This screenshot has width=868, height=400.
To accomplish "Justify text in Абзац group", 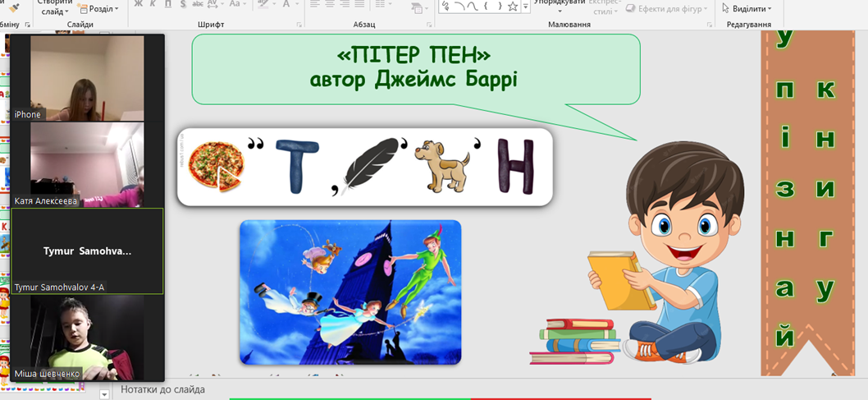I will pos(360,4).
